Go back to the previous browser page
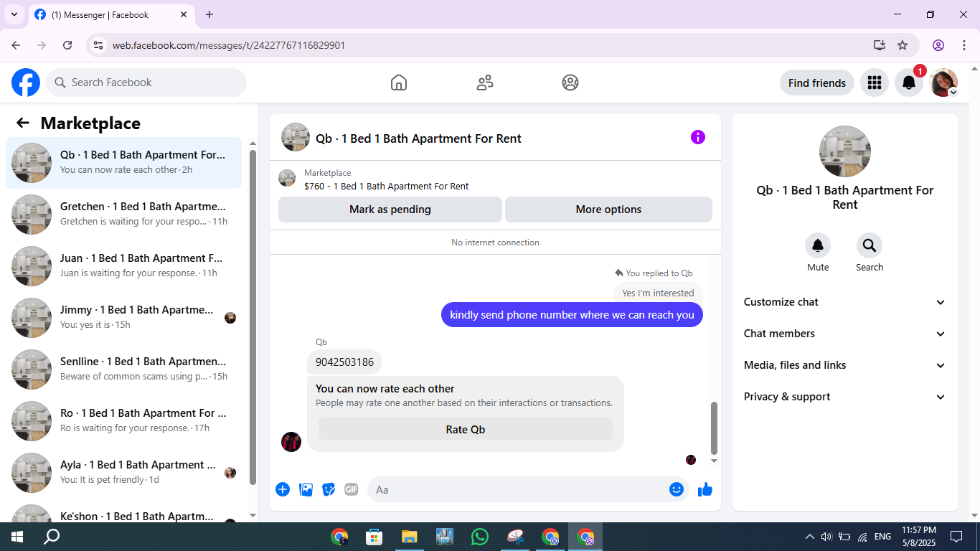This screenshot has height=551, width=980. tap(16, 45)
